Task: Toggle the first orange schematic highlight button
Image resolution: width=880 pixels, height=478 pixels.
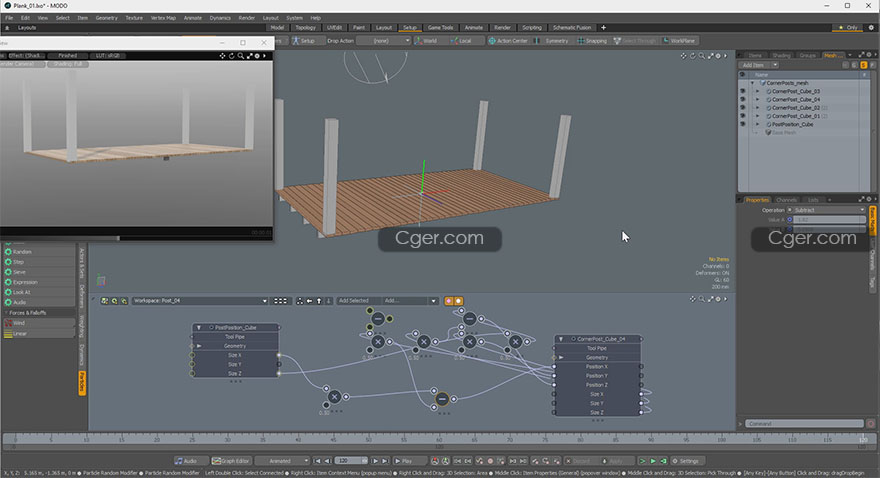Action: [448, 301]
